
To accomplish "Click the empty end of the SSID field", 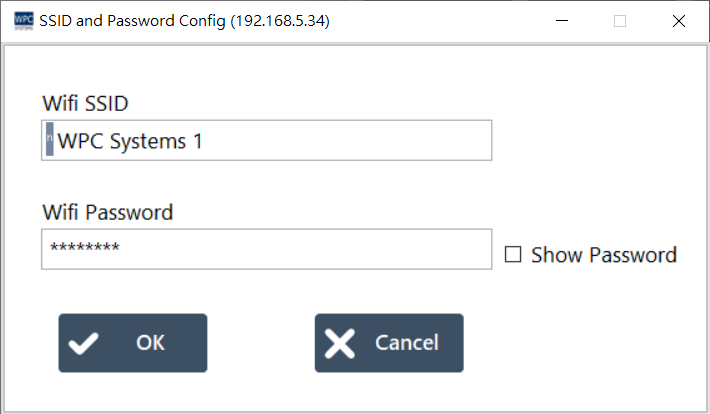I will pos(400,141).
